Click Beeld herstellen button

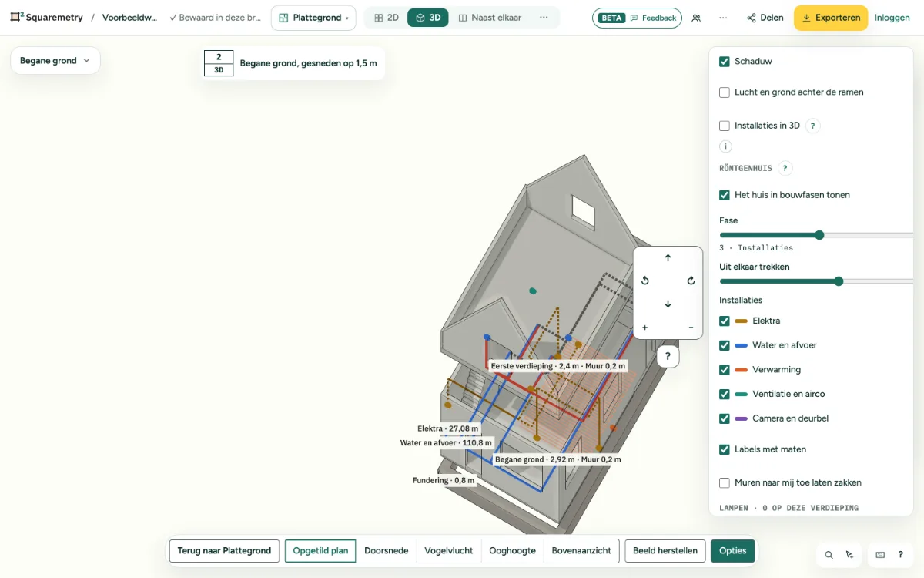(x=665, y=551)
